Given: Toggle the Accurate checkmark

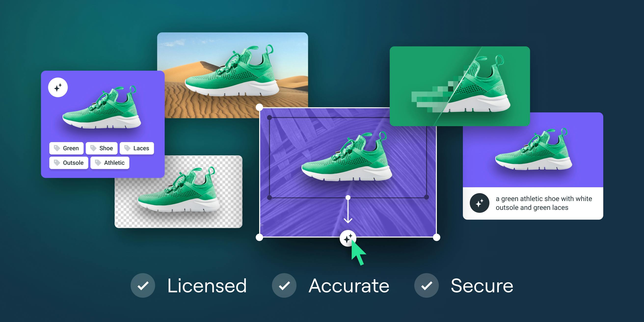Looking at the screenshot, I should (284, 285).
